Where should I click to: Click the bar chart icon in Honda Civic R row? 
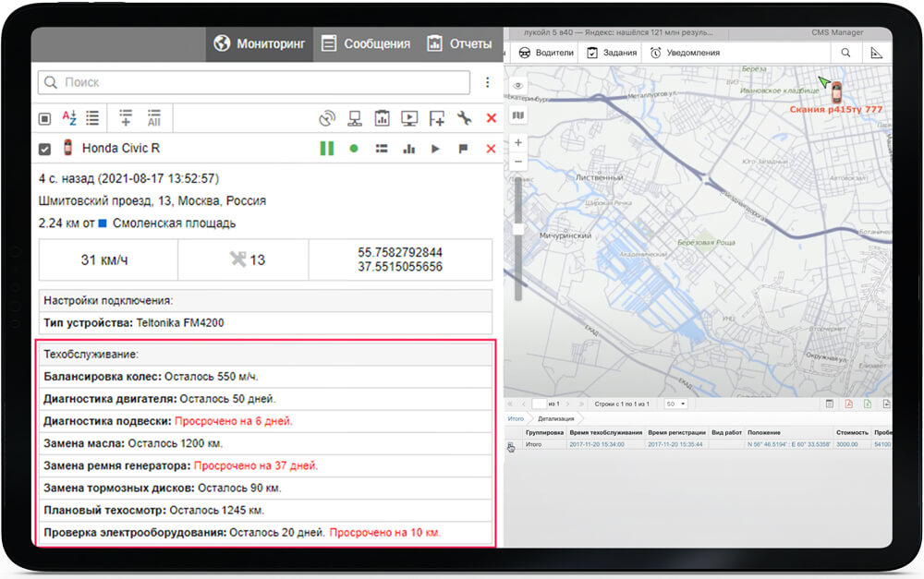[407, 149]
